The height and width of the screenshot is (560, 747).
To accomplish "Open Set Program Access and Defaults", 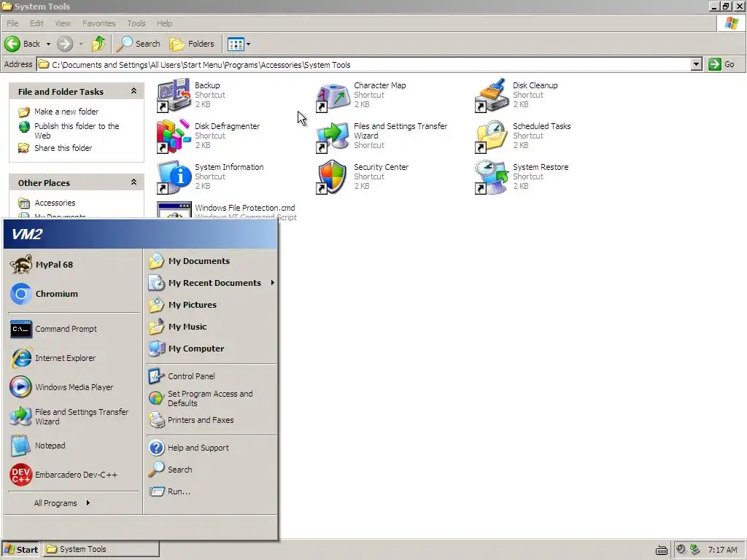I will click(211, 399).
